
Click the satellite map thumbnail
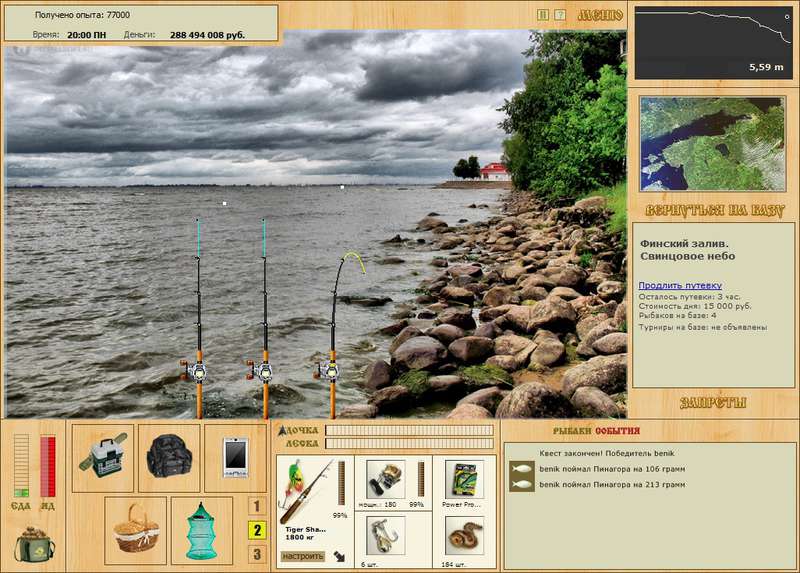click(713, 144)
